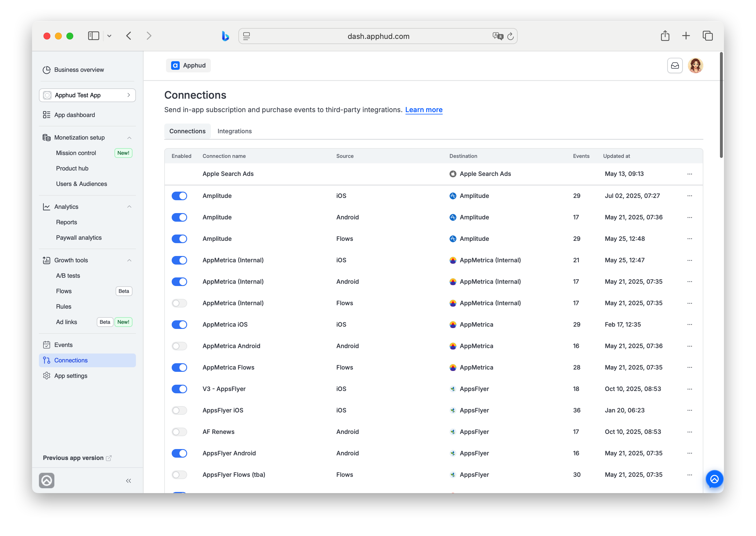The height and width of the screenshot is (536, 756).
Task: Open more options for AppMetrica iOS row
Action: (x=689, y=324)
